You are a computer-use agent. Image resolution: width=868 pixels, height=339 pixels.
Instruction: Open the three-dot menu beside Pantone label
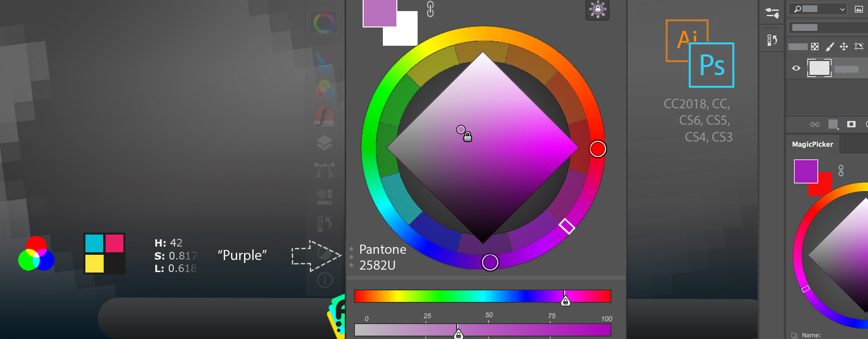click(x=351, y=257)
